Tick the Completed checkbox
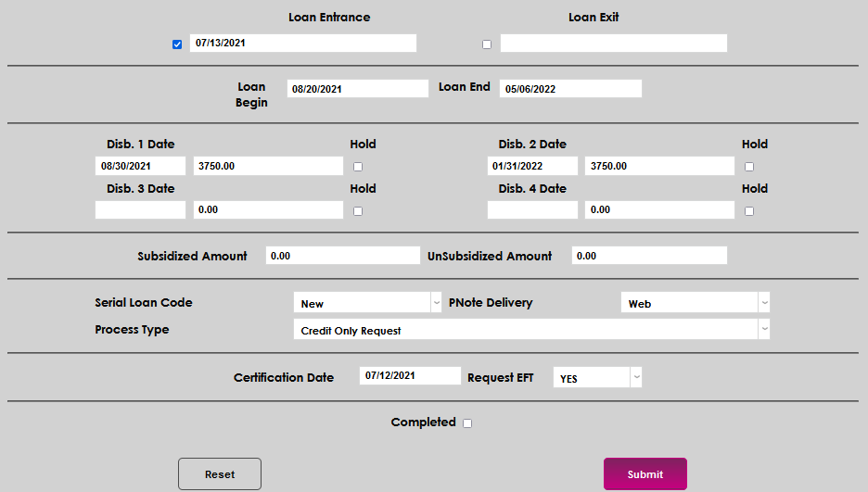This screenshot has height=492, width=868. click(x=467, y=423)
